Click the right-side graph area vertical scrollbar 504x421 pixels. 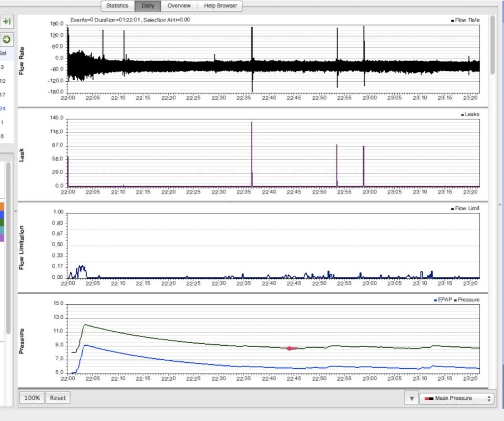coord(492,45)
